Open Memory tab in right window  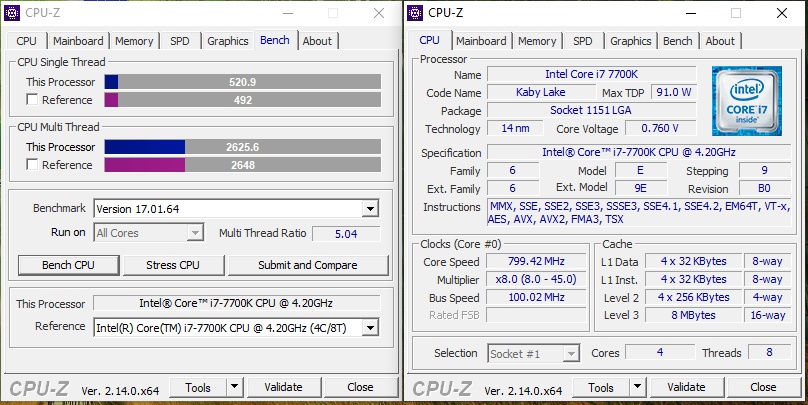[537, 41]
